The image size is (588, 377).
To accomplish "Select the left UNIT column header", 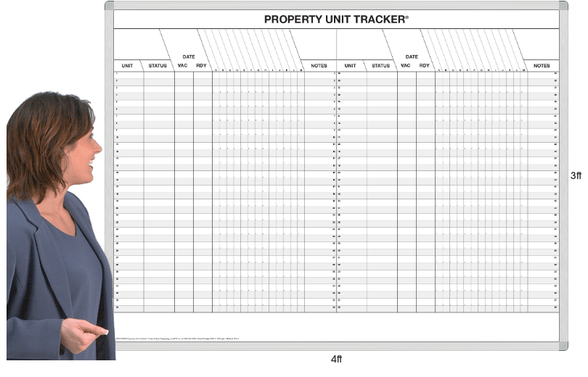I will pos(127,66).
